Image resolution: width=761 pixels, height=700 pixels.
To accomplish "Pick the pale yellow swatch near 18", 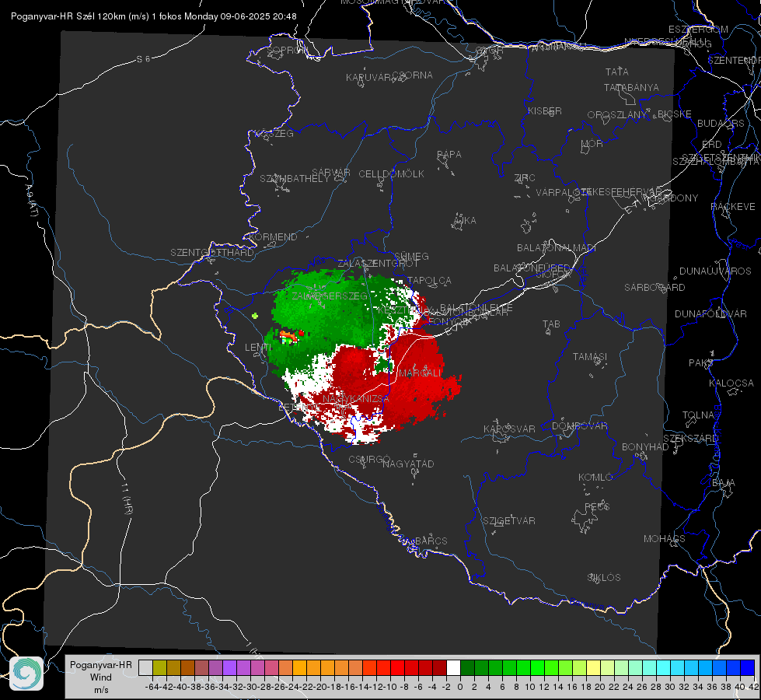I will click(x=594, y=667).
